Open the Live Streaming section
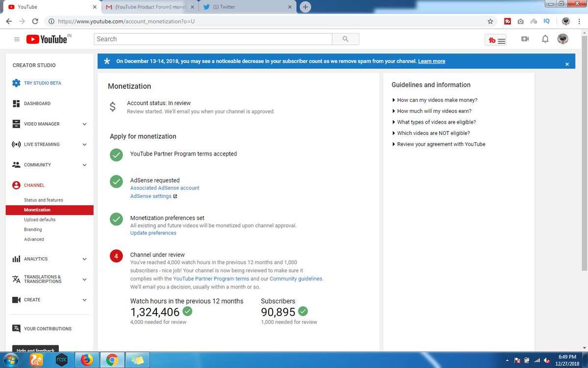The image size is (588, 368). (x=42, y=145)
